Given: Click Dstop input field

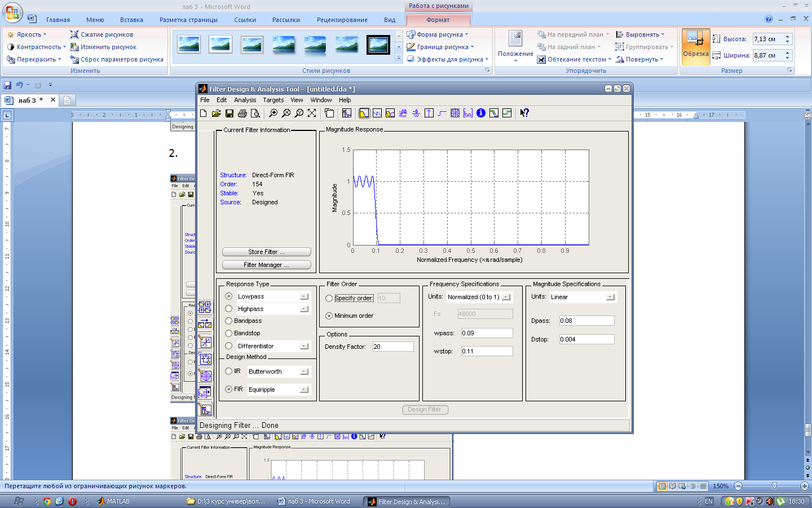Looking at the screenshot, I should click(586, 340).
